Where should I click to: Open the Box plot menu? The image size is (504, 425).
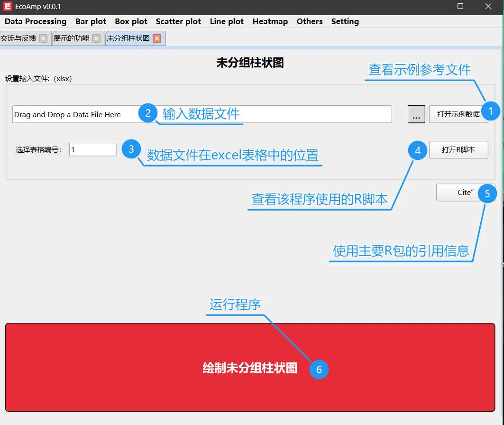pyautogui.click(x=131, y=21)
